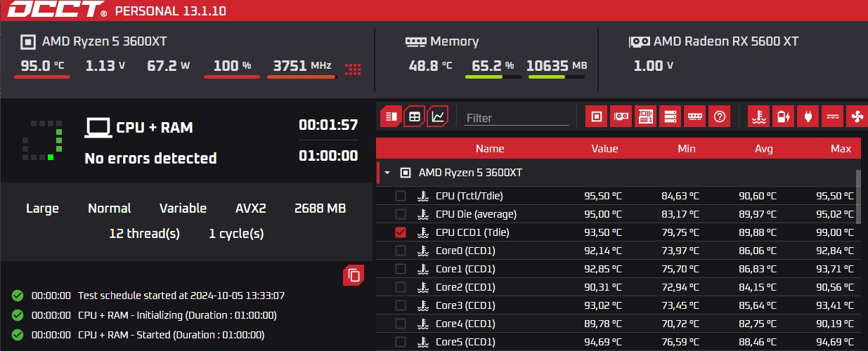Toggle the GPU sensor filter icon

coord(621,117)
